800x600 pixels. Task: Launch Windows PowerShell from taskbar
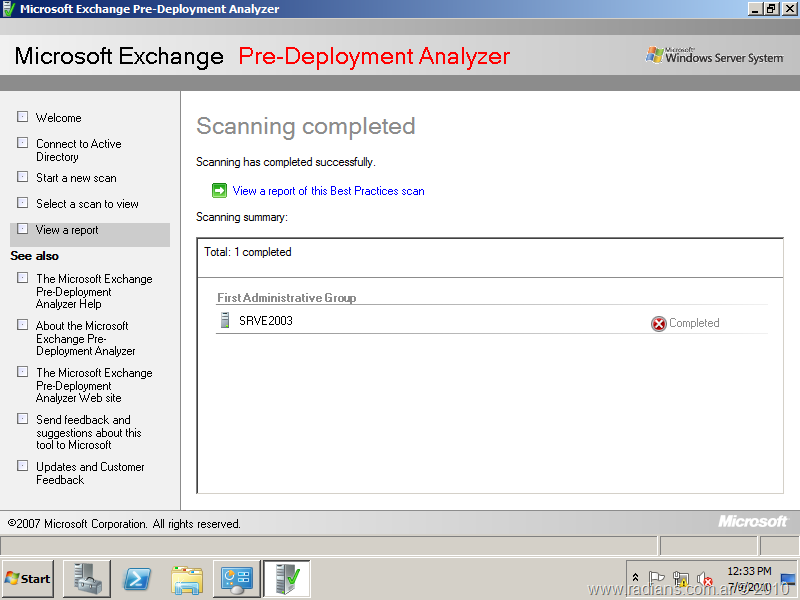click(137, 579)
